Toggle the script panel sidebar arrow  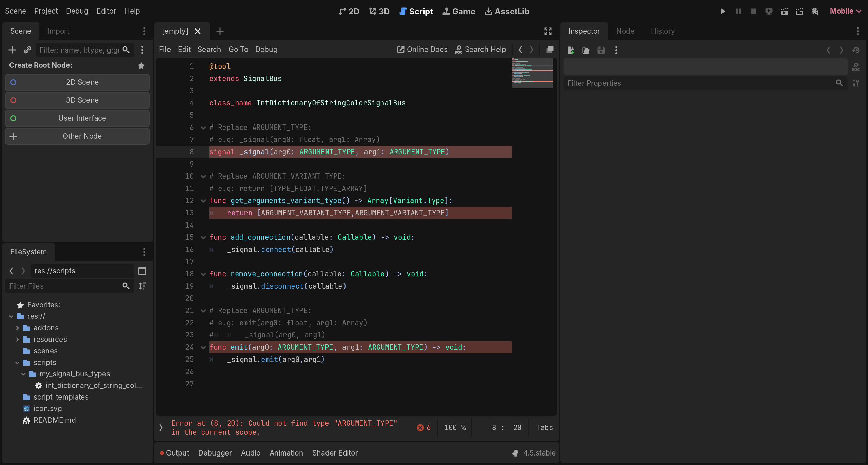pos(161,428)
